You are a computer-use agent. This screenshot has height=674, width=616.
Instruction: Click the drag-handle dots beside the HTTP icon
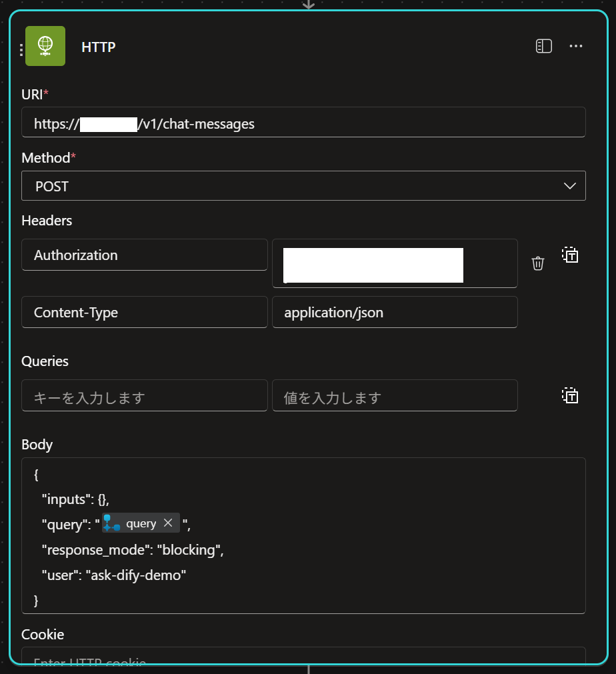[21, 48]
